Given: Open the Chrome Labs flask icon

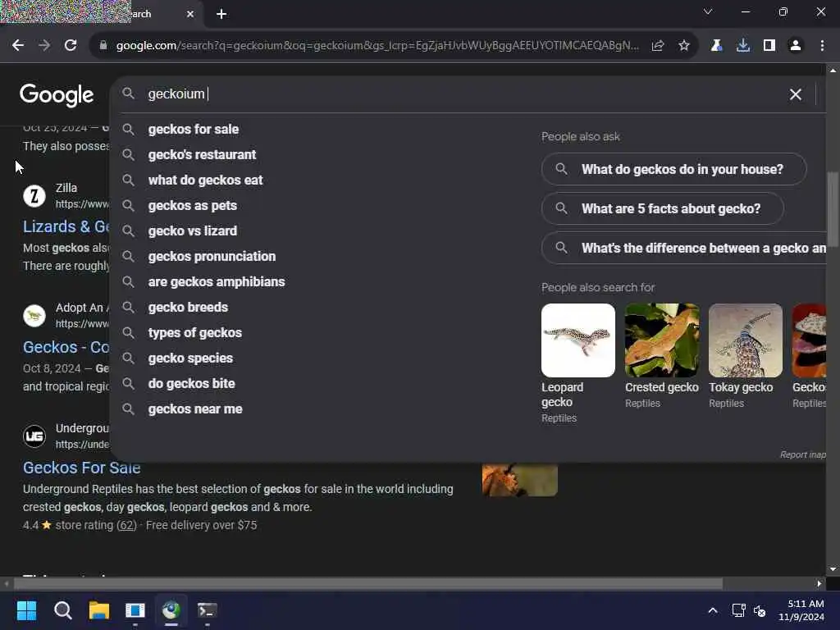Looking at the screenshot, I should point(716,46).
